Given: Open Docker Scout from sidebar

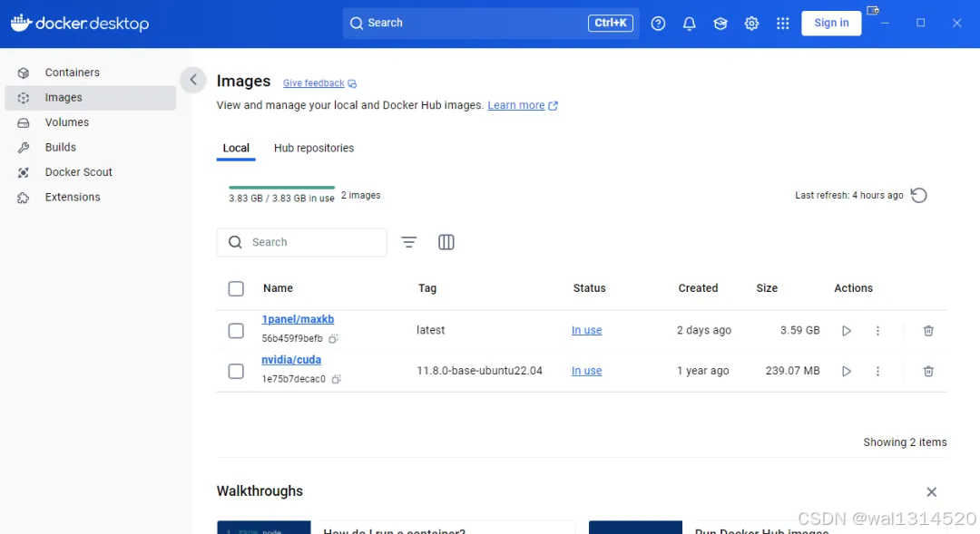Looking at the screenshot, I should coord(90,172).
